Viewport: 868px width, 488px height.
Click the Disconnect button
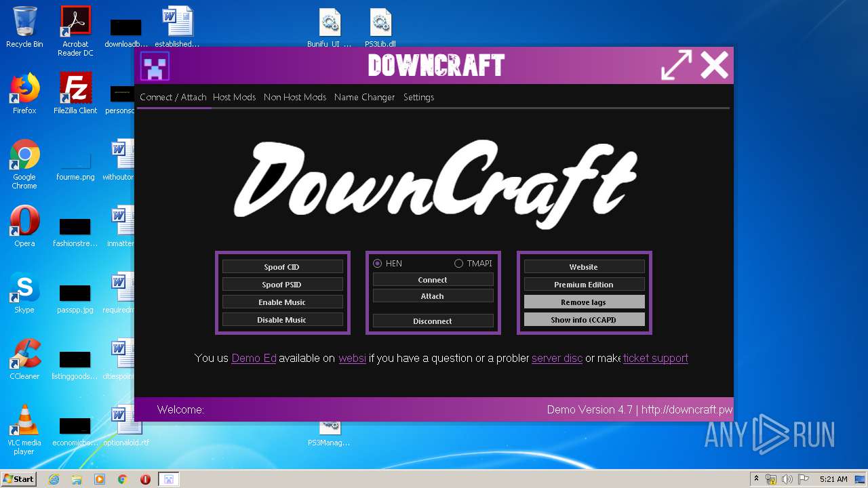click(x=433, y=321)
